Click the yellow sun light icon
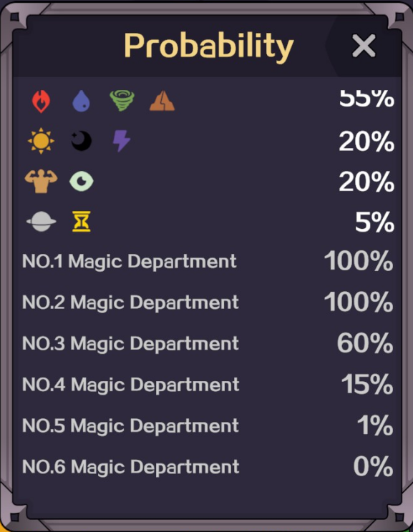Screen dimensions: 413x532 (x=41, y=141)
